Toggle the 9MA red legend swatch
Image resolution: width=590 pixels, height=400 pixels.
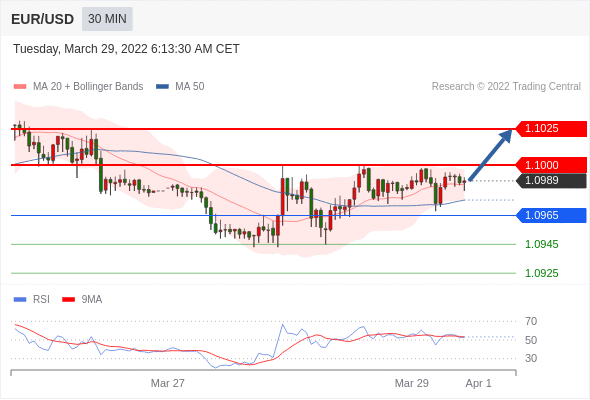pyautogui.click(x=68, y=300)
